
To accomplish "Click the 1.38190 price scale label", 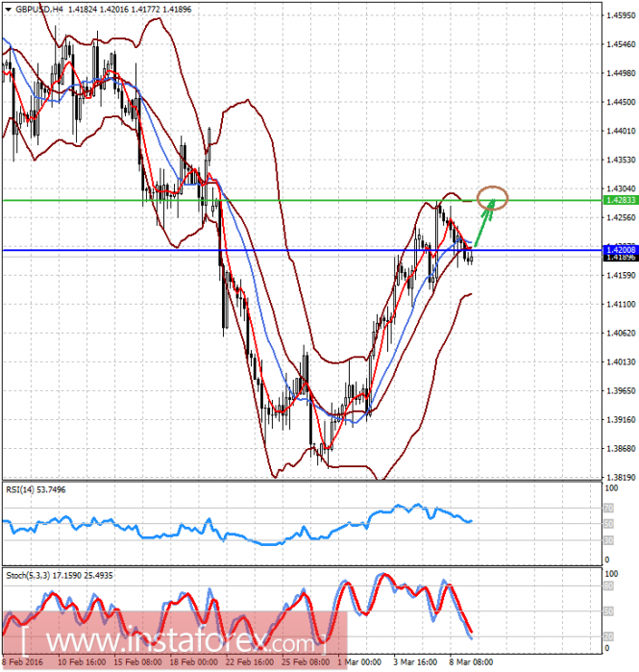I will pos(621,477).
